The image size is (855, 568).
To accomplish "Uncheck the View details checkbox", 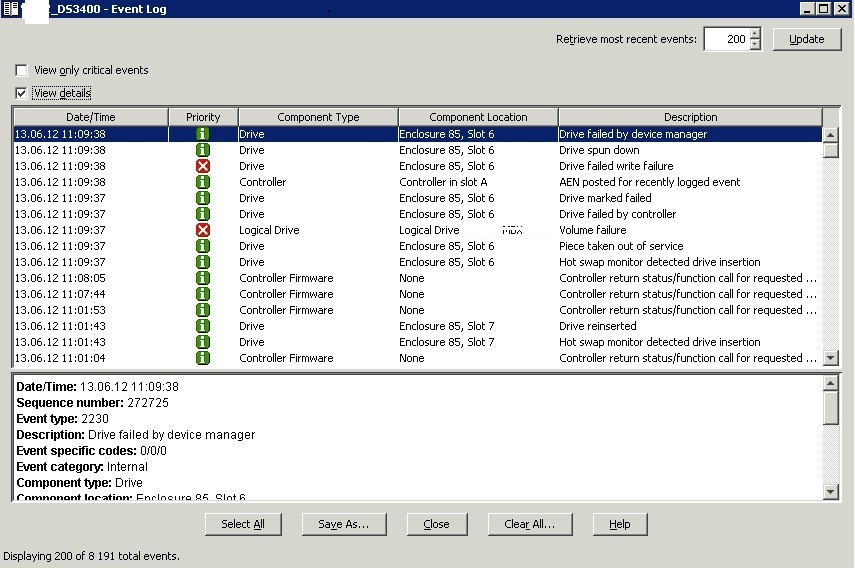I will coord(21,94).
